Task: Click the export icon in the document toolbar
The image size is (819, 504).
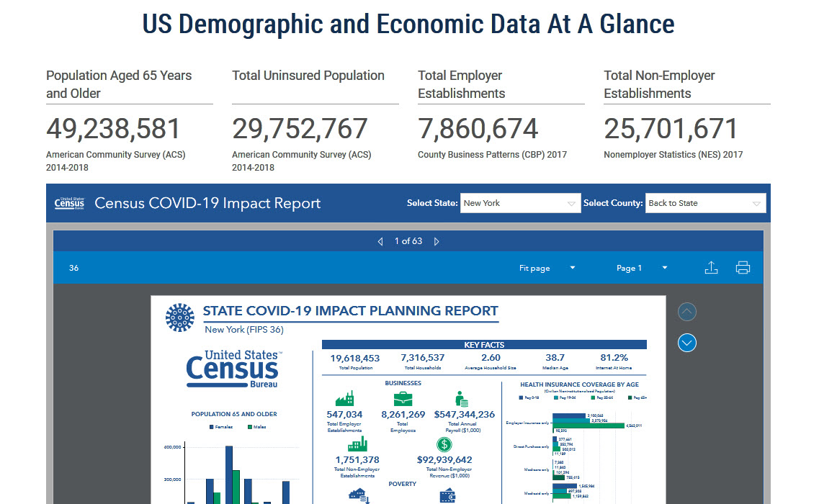Action: (711, 267)
